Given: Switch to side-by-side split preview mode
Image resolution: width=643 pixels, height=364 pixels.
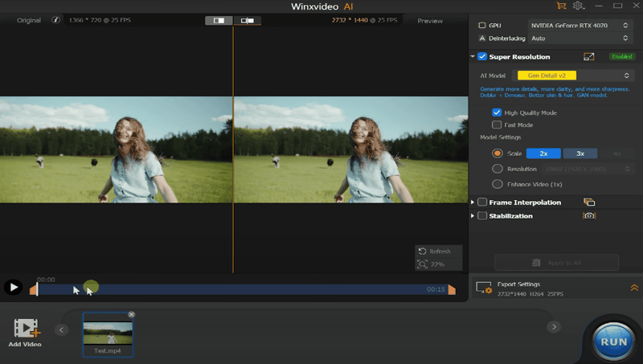Looking at the screenshot, I should tap(219, 21).
